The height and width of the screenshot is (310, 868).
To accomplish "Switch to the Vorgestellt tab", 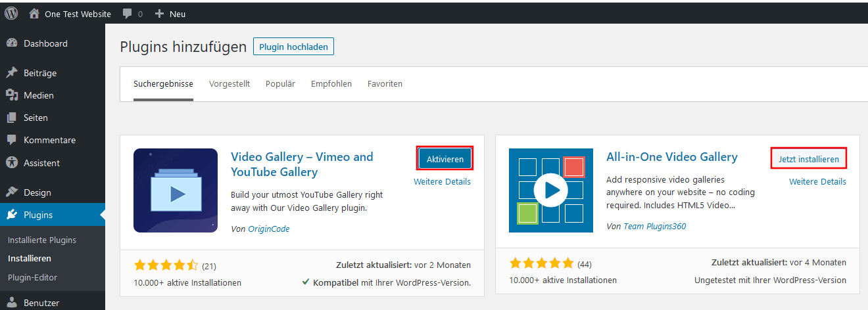I will tap(229, 84).
